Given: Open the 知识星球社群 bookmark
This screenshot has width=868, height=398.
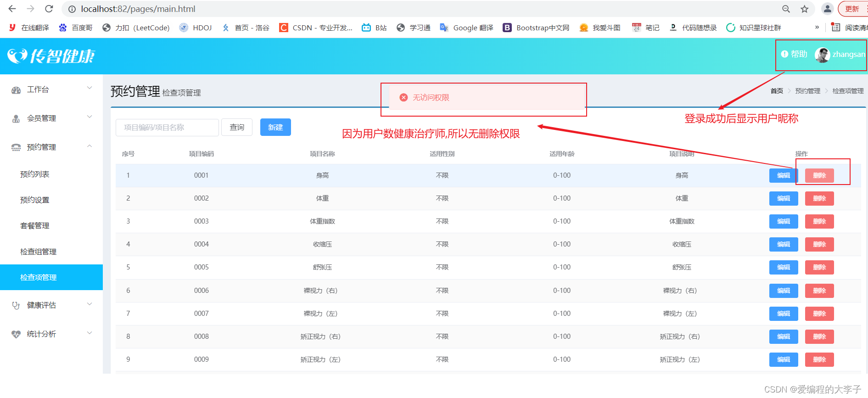Looking at the screenshot, I should tap(754, 28).
